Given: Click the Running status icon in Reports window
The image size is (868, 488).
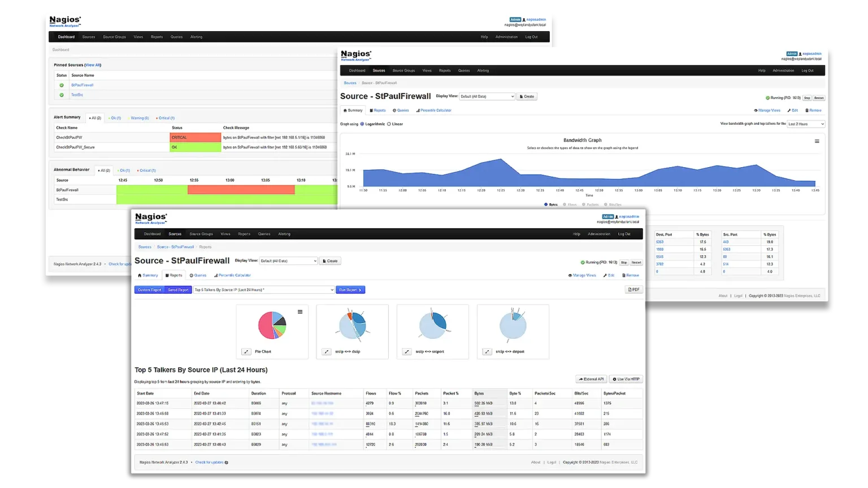Looking at the screenshot, I should click(x=583, y=262).
